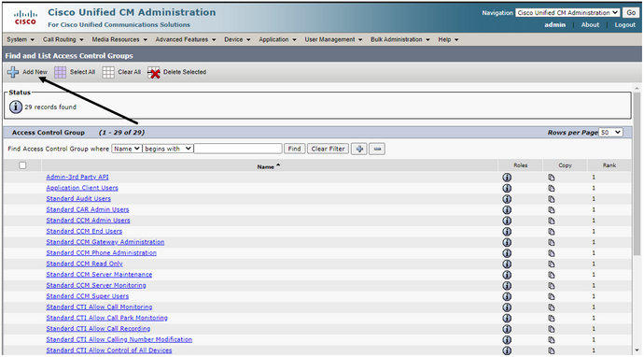
Task: Click the Add New plus icon
Action: [13, 72]
